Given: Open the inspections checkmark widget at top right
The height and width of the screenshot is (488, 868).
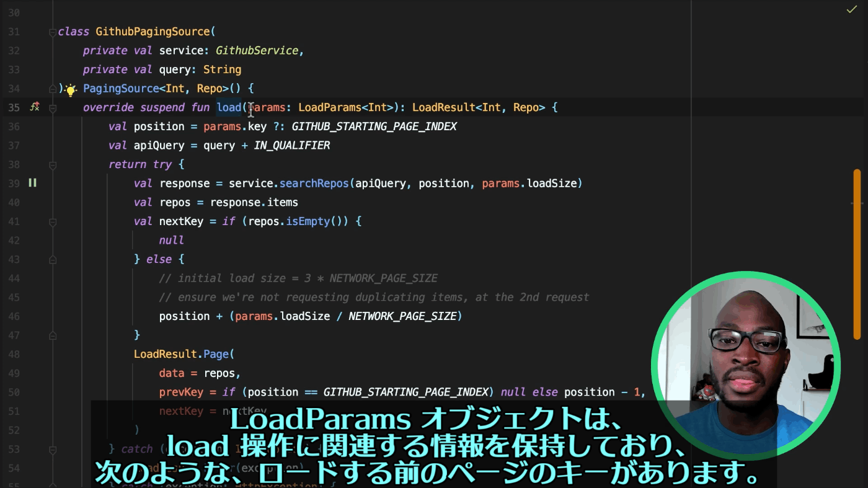Looking at the screenshot, I should (x=851, y=10).
